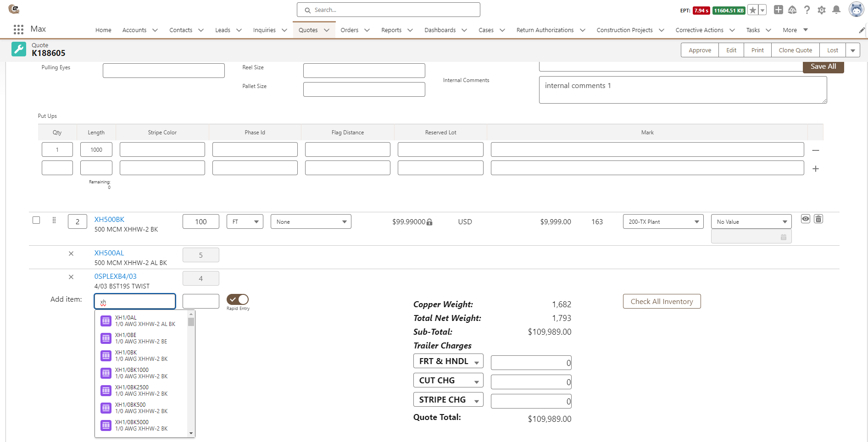
Task: Open the FT unit of measure dropdown
Action: 245,221
